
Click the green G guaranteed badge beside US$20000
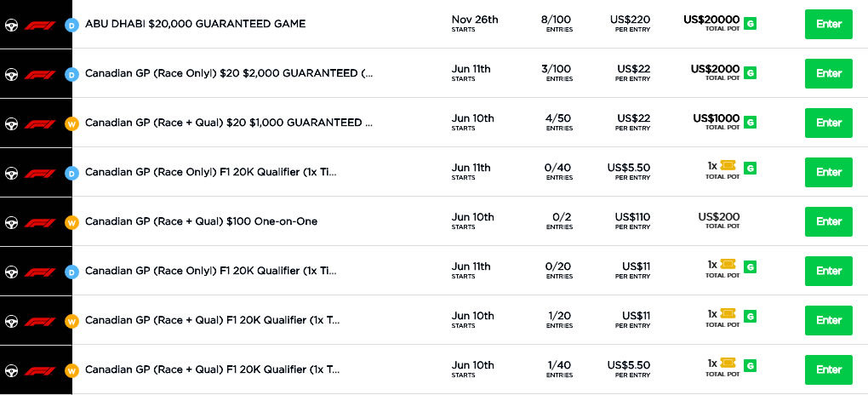point(750,23)
